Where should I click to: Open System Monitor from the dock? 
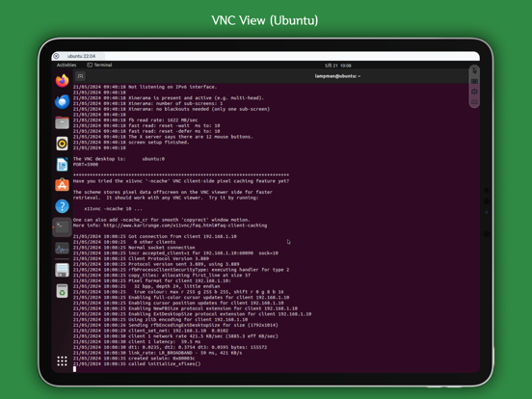tap(62, 249)
